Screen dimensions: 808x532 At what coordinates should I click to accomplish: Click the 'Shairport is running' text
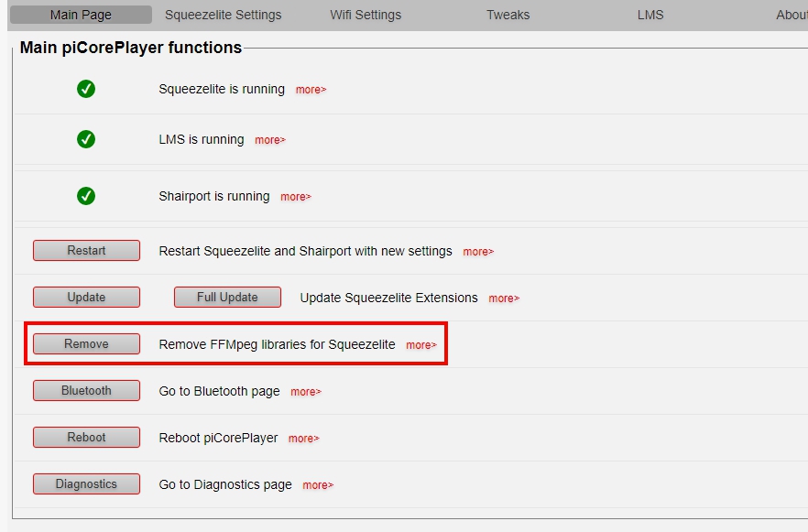click(x=214, y=196)
